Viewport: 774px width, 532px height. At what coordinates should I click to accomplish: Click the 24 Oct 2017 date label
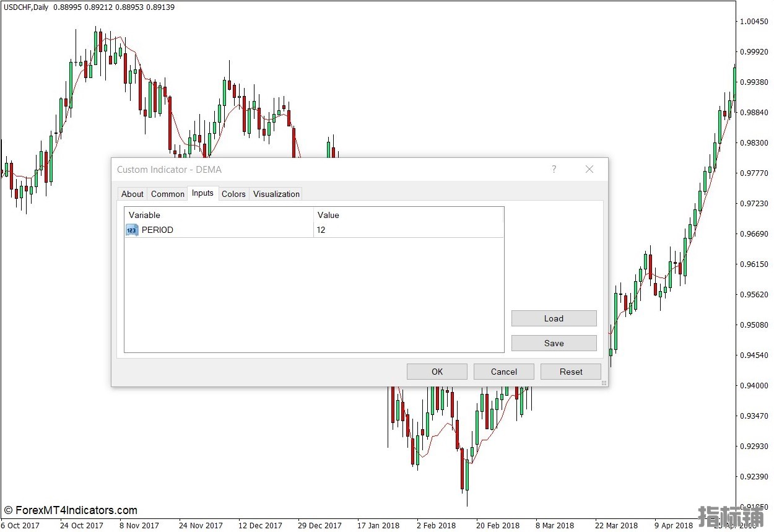click(82, 525)
